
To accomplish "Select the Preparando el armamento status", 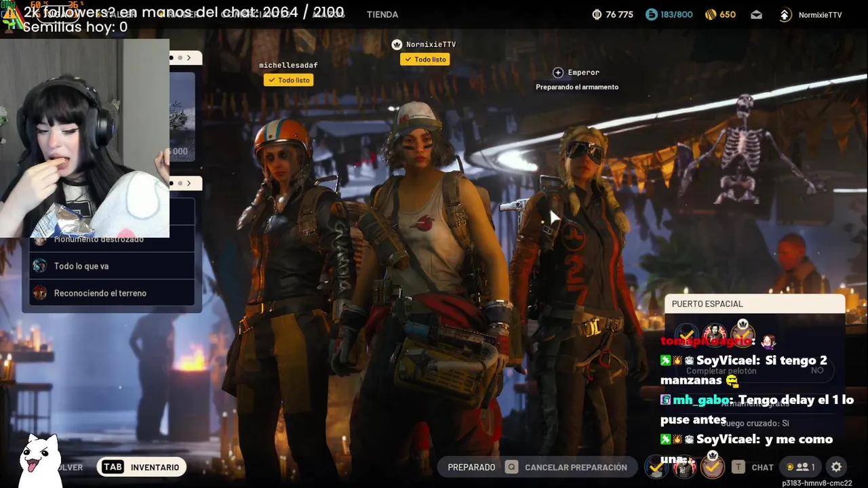I will point(577,87).
